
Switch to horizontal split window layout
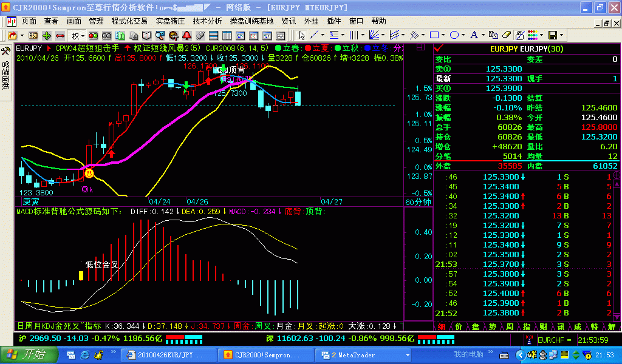click(x=213, y=36)
